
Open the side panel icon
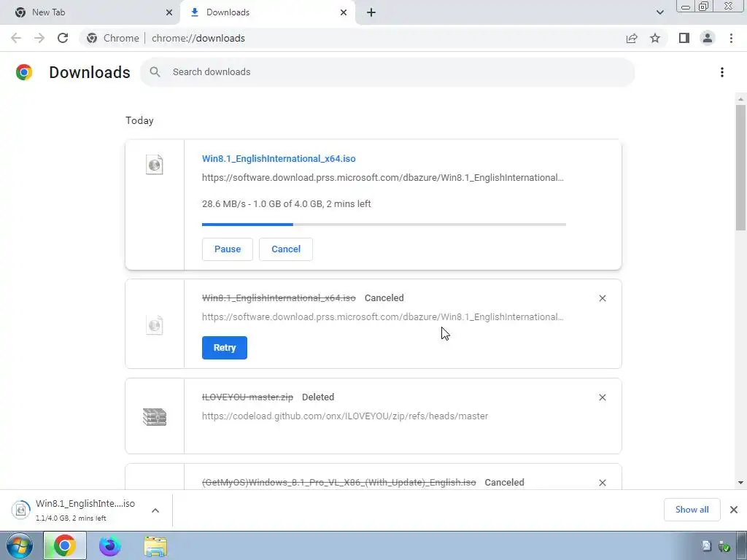[x=684, y=38]
